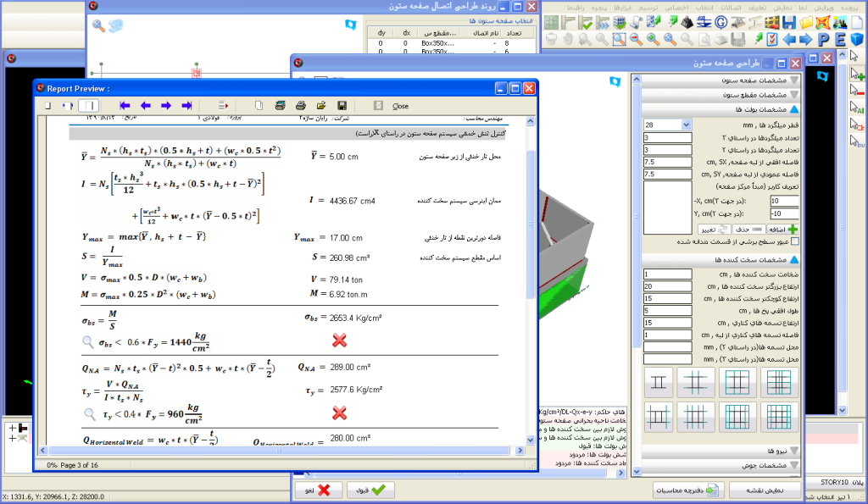The height and width of the screenshot is (504, 868).
Task: Toggle the عبور سطح برشی checkbox
Action: pos(794,241)
